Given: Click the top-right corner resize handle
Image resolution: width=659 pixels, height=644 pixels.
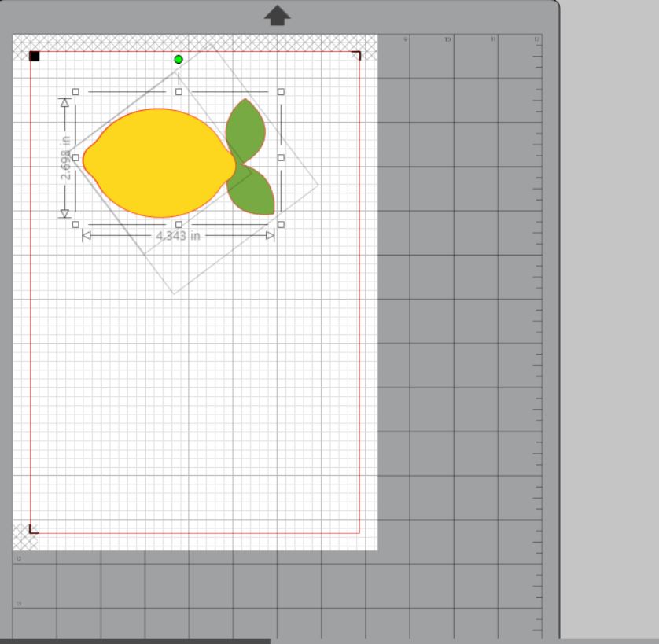Looking at the screenshot, I should [281, 92].
